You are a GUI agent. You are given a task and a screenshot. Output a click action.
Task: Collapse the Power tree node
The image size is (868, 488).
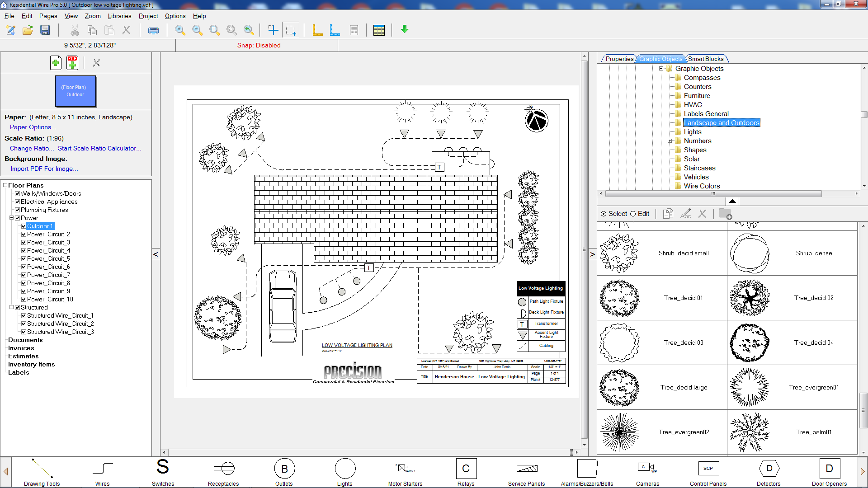pyautogui.click(x=11, y=218)
